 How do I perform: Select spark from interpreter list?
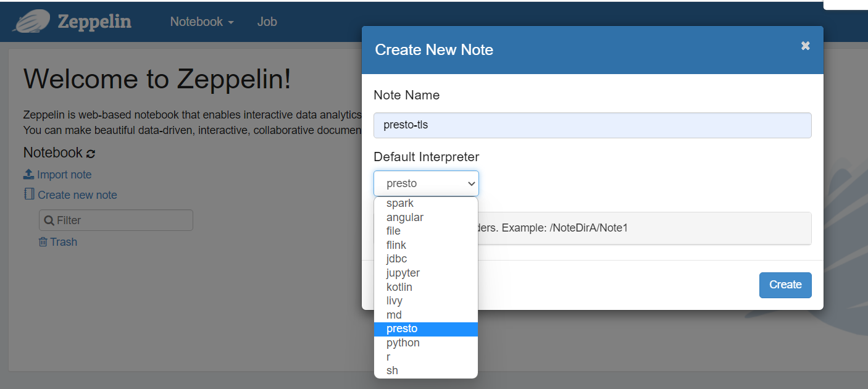pos(426,203)
